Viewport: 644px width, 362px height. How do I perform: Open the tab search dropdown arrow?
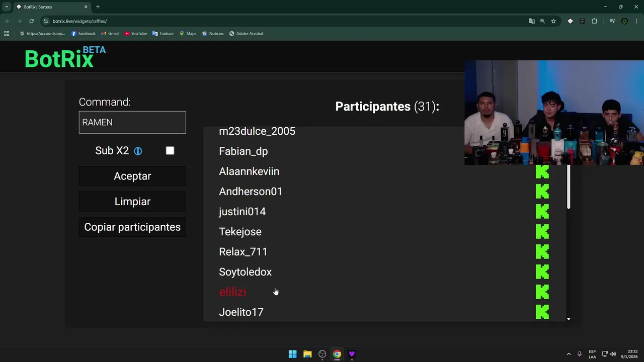7,7
